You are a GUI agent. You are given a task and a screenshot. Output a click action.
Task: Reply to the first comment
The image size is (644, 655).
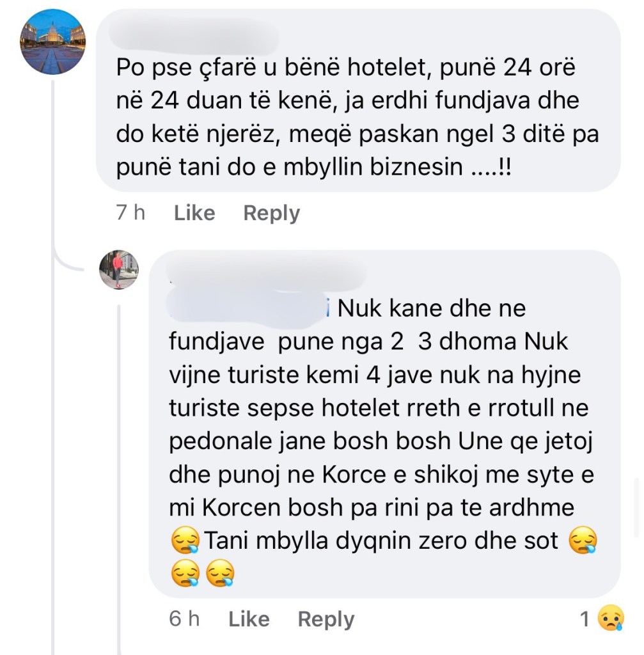(x=271, y=213)
